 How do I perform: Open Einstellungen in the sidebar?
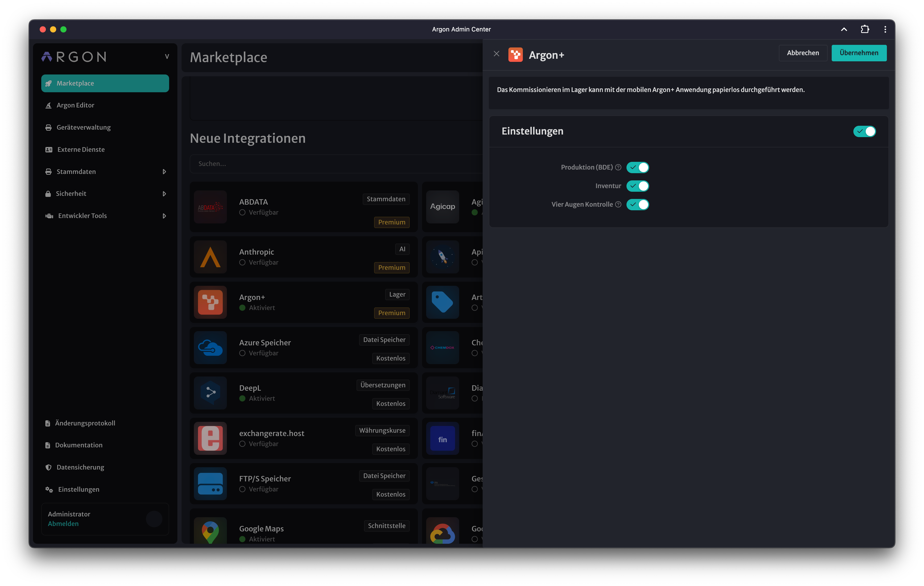105,489
